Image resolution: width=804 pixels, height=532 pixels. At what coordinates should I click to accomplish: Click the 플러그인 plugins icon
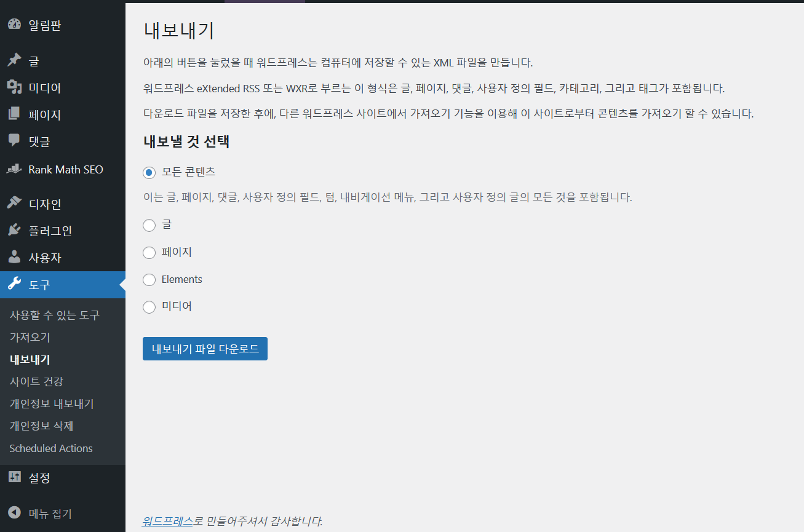pos(14,229)
